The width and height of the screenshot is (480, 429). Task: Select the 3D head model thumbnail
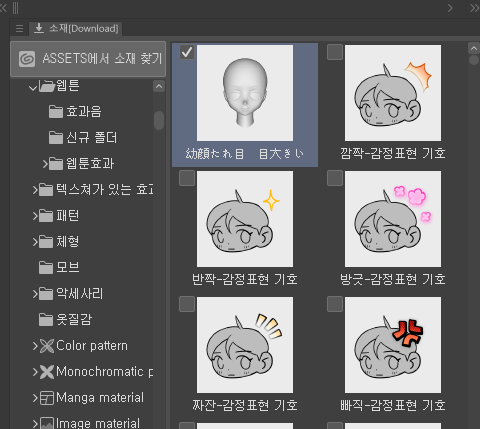click(245, 93)
